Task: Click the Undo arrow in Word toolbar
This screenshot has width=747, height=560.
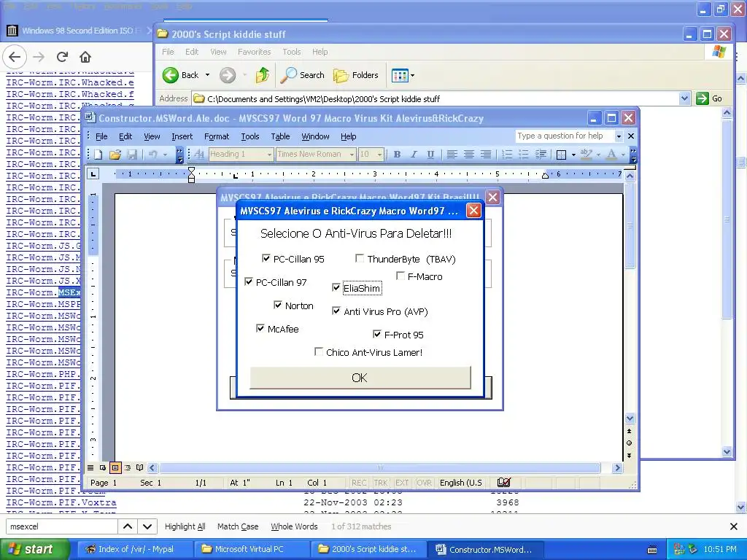Action: click(153, 155)
